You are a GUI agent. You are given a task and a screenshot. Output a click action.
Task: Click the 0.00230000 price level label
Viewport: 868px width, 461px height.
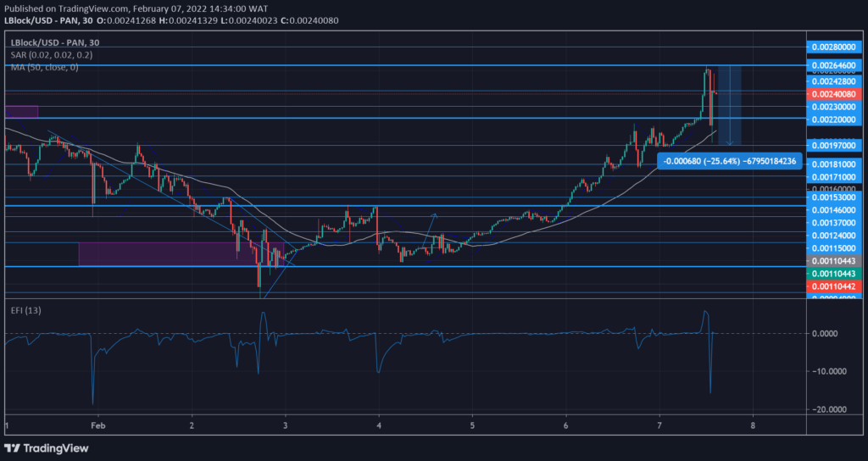pyautogui.click(x=833, y=107)
